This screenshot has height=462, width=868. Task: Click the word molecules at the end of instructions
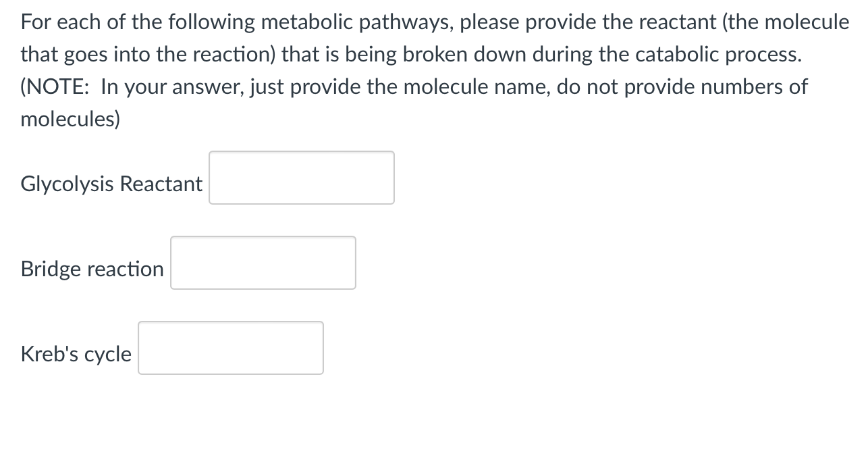(64, 119)
